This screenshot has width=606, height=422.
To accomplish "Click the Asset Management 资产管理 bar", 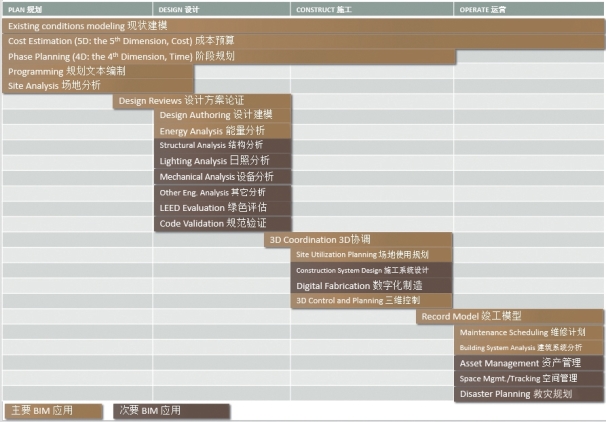I will pyautogui.click(x=529, y=363).
